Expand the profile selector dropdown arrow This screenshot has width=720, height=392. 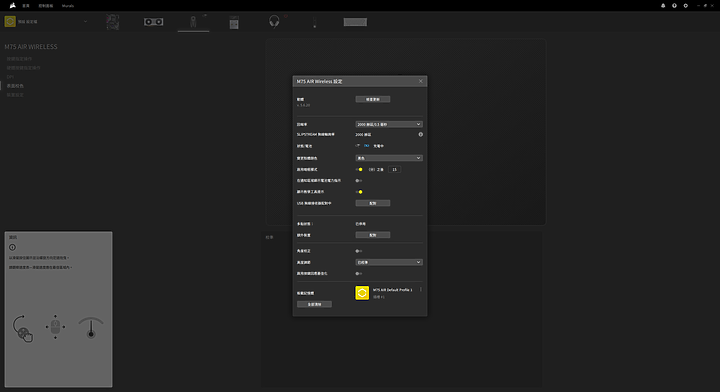click(x=85, y=22)
